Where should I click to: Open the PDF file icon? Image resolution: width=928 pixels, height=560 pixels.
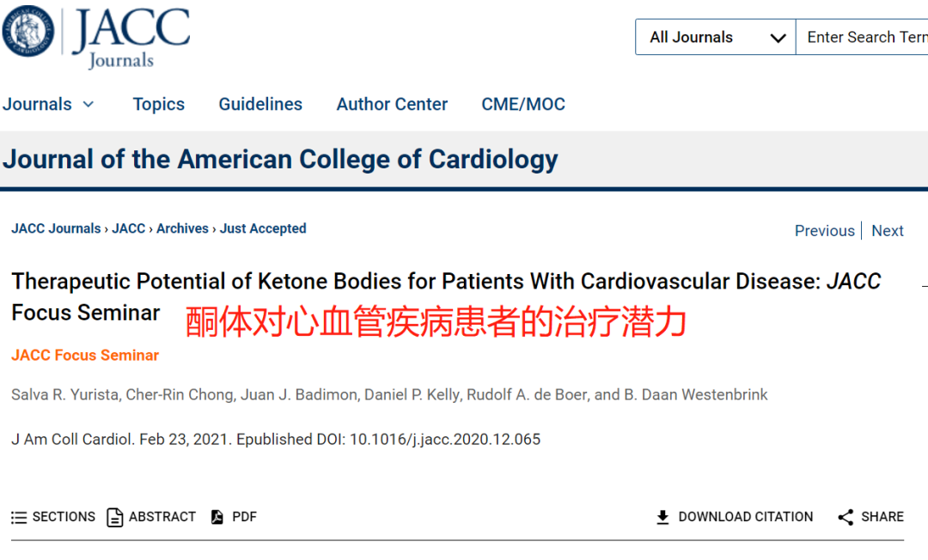click(x=217, y=517)
